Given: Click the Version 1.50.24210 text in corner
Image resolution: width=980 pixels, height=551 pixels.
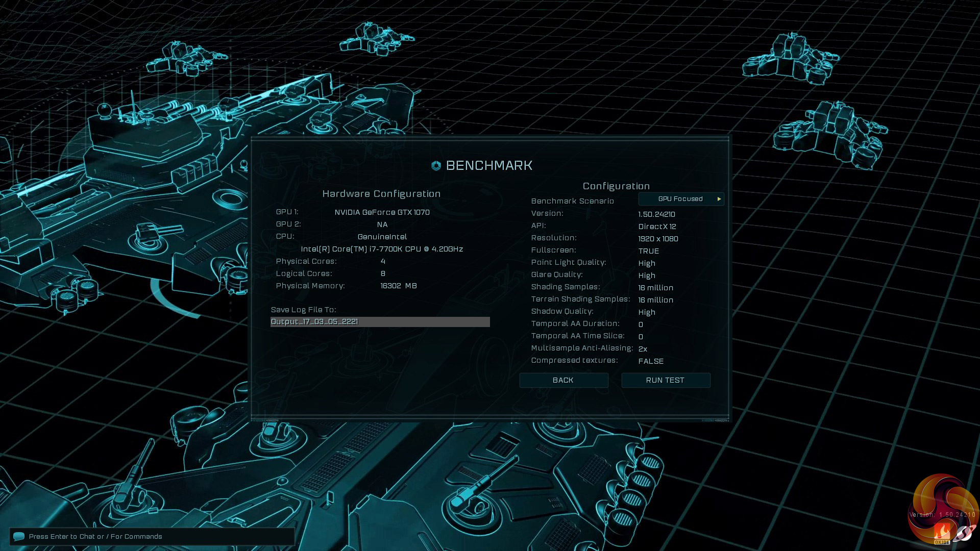Looking at the screenshot, I should coord(942,515).
